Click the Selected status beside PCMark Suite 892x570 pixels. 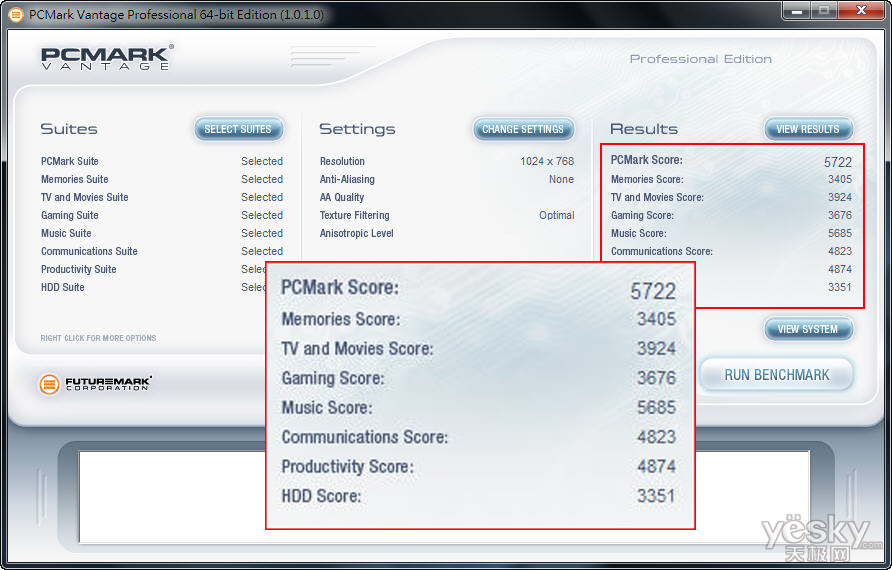tap(262, 161)
